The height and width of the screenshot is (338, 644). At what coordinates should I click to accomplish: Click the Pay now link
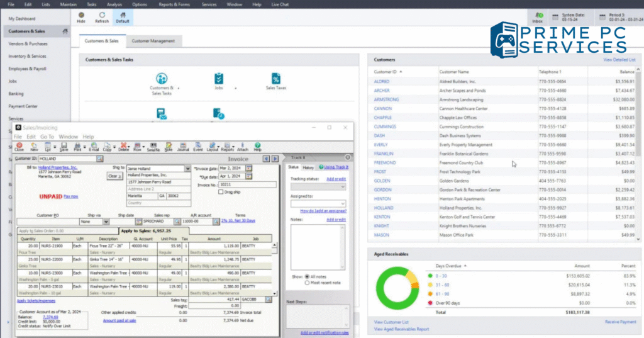pyautogui.click(x=71, y=196)
